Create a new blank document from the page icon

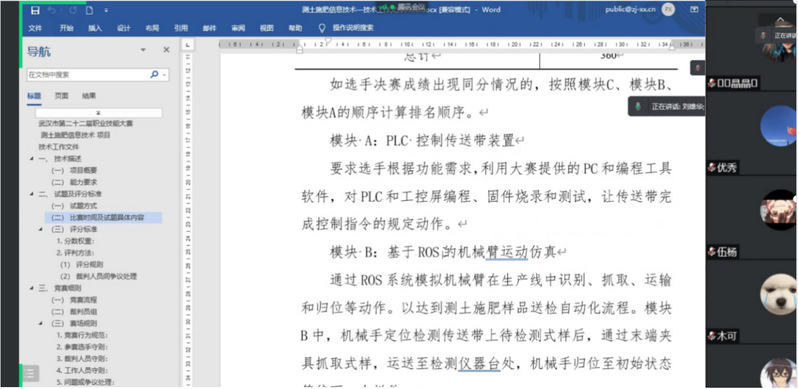[x=90, y=10]
